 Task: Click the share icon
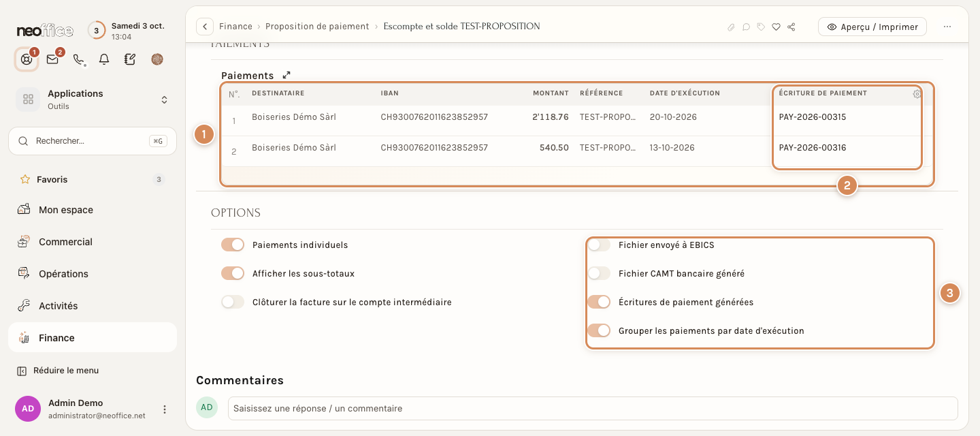(791, 27)
